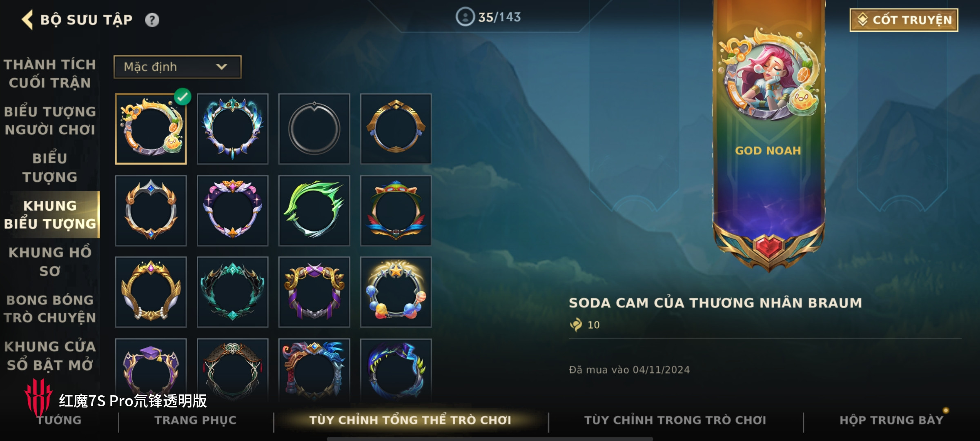This screenshot has width=980, height=441.
Task: Select the plain gray ring frame
Action: pyautogui.click(x=314, y=129)
